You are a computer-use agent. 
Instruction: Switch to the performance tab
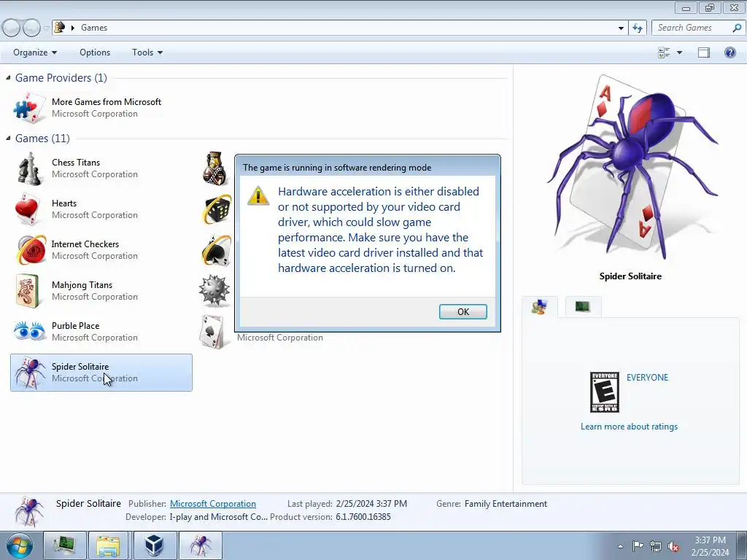pyautogui.click(x=583, y=307)
